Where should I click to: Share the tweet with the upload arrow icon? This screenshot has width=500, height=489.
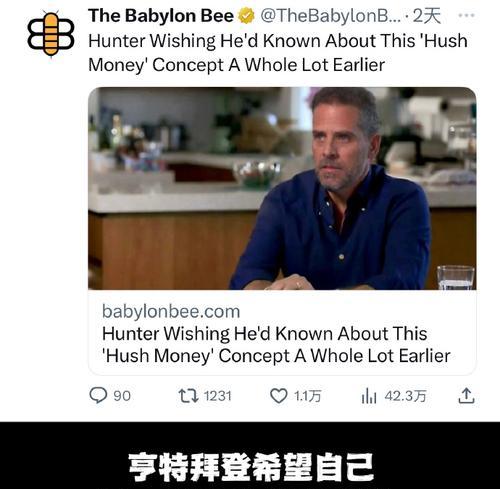[466, 396]
